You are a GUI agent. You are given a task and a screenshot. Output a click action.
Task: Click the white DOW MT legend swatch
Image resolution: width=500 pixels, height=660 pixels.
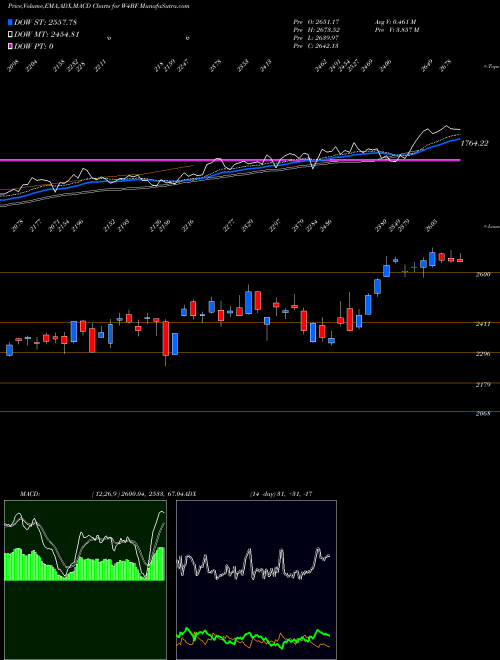10,35
